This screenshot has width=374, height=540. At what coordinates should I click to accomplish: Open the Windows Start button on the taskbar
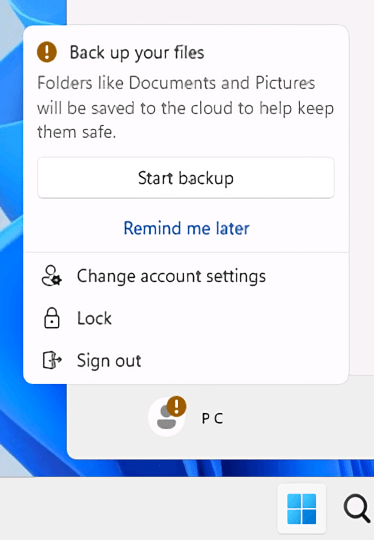click(x=301, y=509)
